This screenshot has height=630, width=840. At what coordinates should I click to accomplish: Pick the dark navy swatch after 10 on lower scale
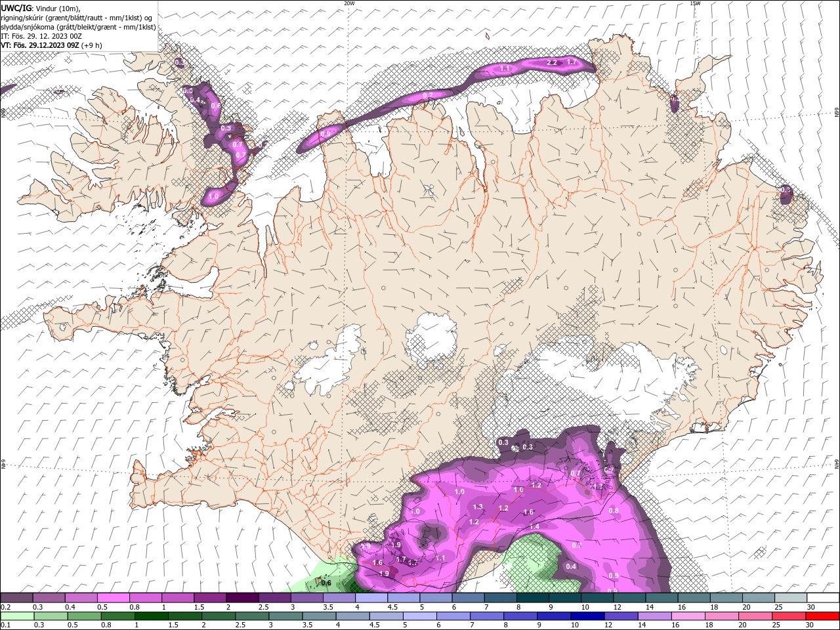[587, 616]
